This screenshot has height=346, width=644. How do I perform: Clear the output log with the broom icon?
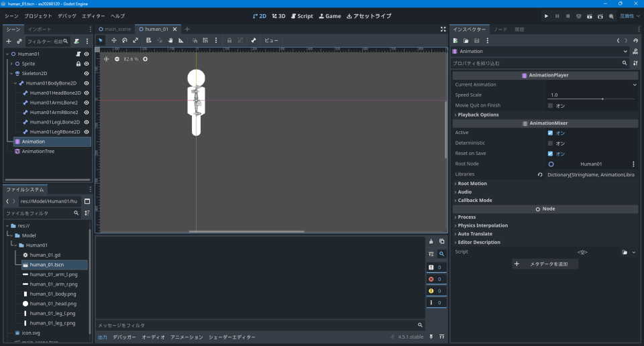(x=431, y=241)
